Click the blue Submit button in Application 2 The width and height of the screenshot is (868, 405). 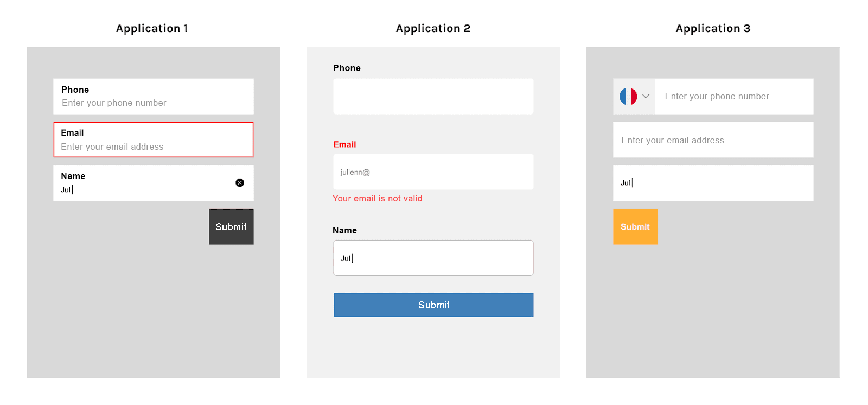pyautogui.click(x=433, y=305)
